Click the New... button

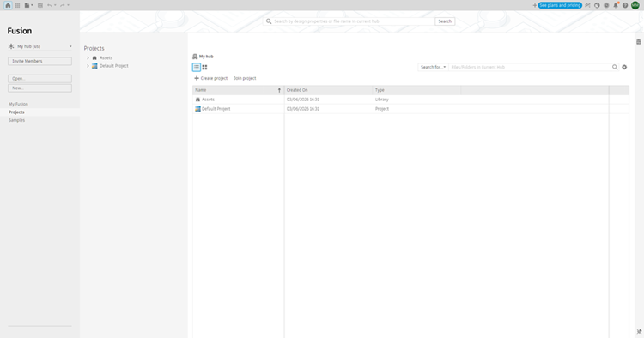tap(39, 88)
